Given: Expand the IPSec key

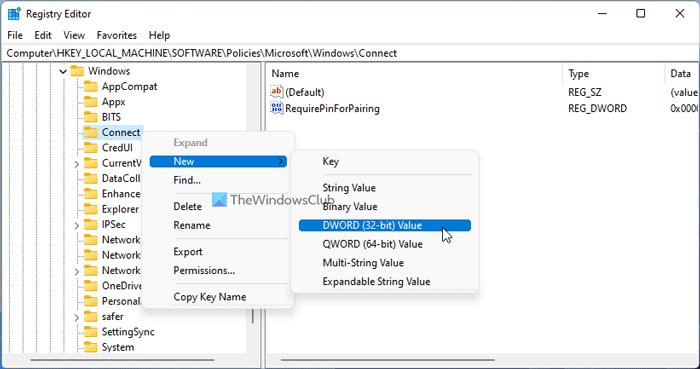Looking at the screenshot, I should tap(77, 225).
